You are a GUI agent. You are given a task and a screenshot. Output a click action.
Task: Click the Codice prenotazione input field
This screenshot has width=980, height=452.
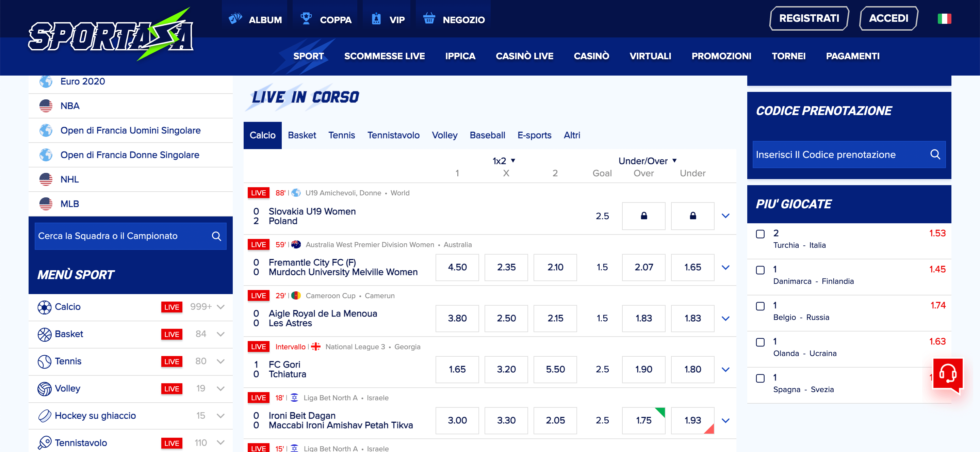coord(837,155)
